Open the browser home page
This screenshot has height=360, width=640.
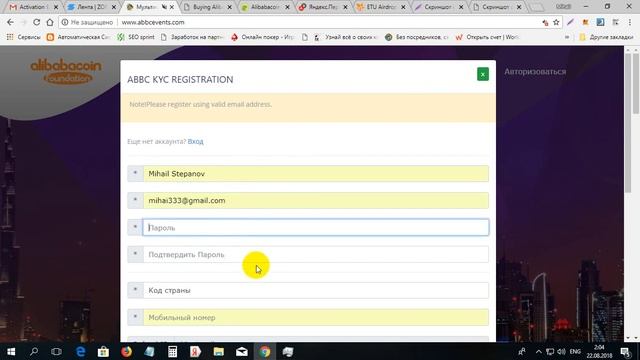pyautogui.click(x=50, y=22)
